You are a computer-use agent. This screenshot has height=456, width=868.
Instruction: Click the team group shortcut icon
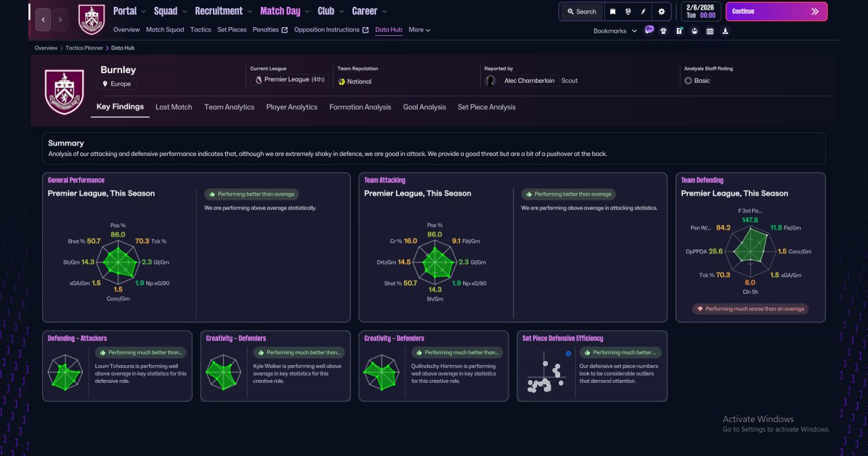694,30
